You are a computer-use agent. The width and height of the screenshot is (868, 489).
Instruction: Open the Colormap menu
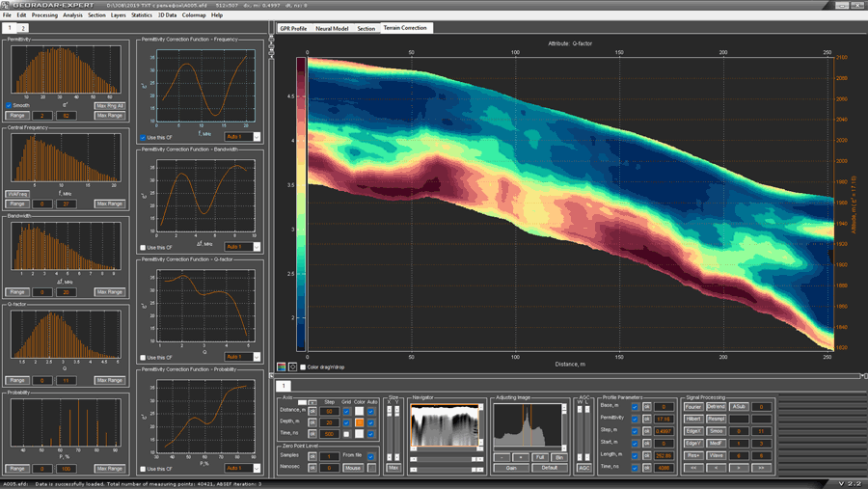[x=194, y=15]
